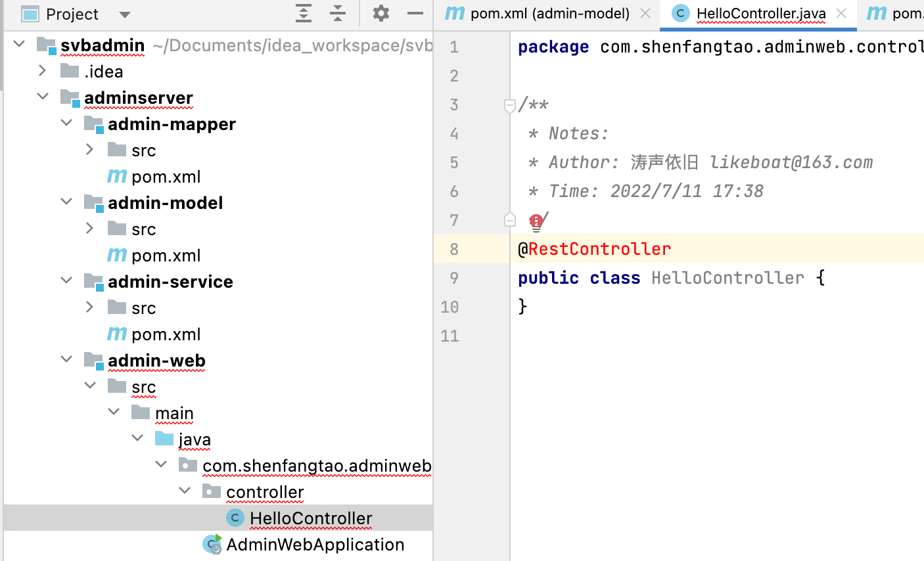Expand src under admin-service
Image resolution: width=924 pixels, height=561 pixels.
click(x=90, y=307)
